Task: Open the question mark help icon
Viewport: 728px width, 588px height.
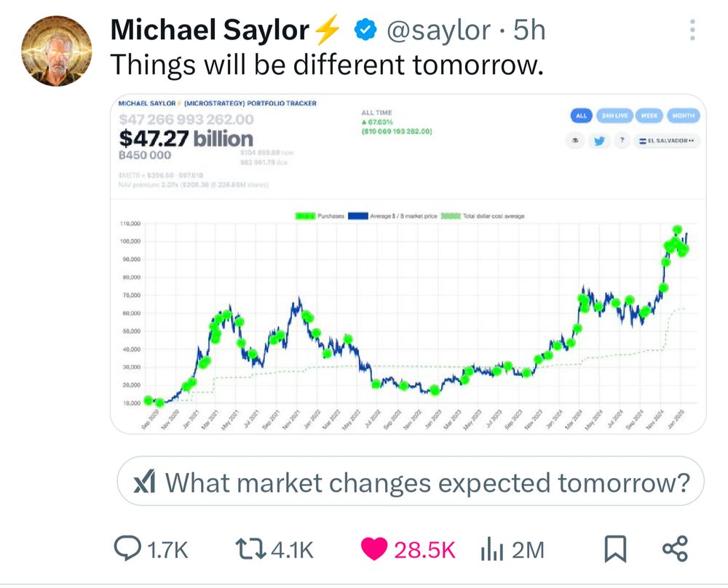Action: click(622, 140)
